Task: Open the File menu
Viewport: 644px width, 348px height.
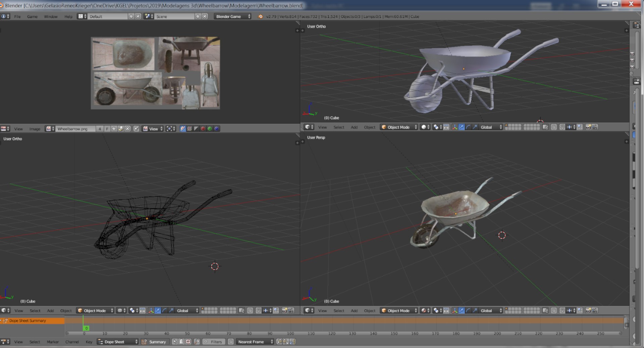Action: point(17,16)
